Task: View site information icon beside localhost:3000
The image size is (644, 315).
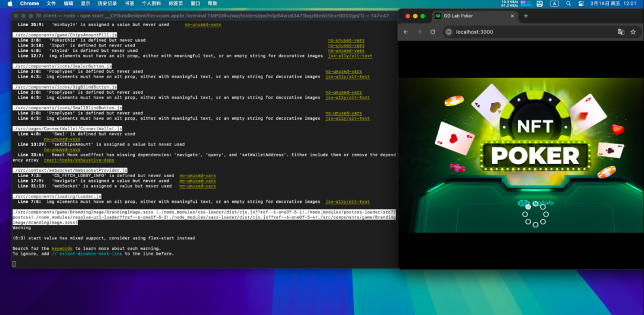Action: pyautogui.click(x=449, y=32)
